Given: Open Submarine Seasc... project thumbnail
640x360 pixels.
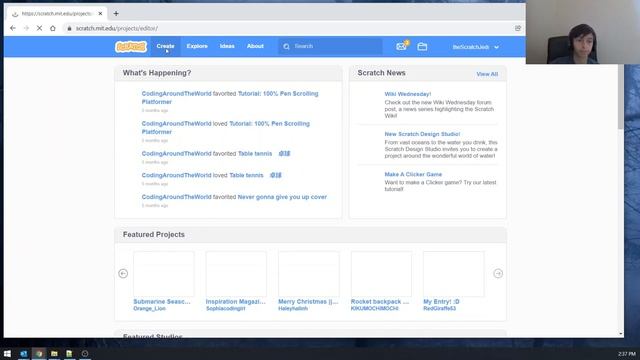Looking at the screenshot, I should [x=164, y=274].
